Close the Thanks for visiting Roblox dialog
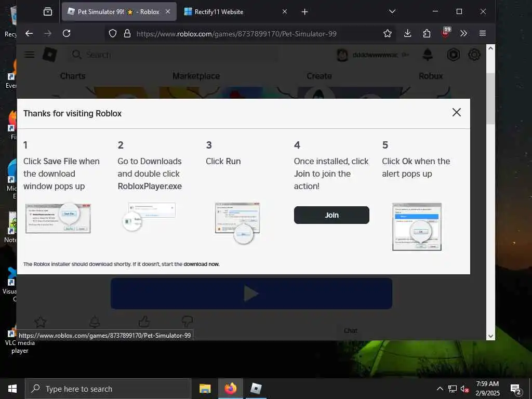This screenshot has width=532, height=399. click(457, 112)
